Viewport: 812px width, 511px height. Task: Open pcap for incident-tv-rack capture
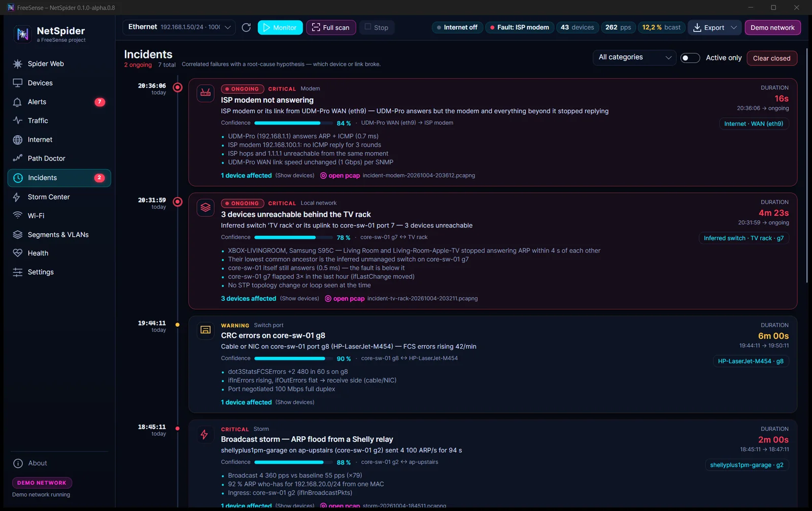[345, 299]
